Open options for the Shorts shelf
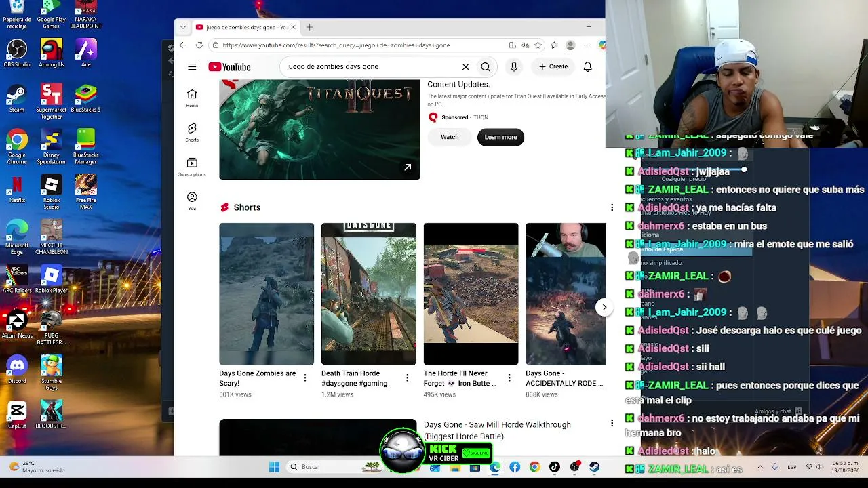Screen dimensions: 868x488 [x=612, y=207]
